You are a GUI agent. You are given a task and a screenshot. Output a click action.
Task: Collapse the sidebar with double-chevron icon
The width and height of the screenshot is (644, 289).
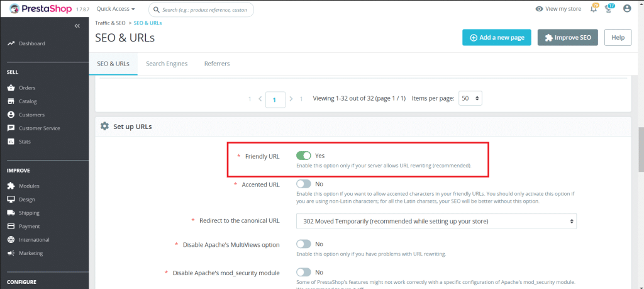[x=77, y=26]
